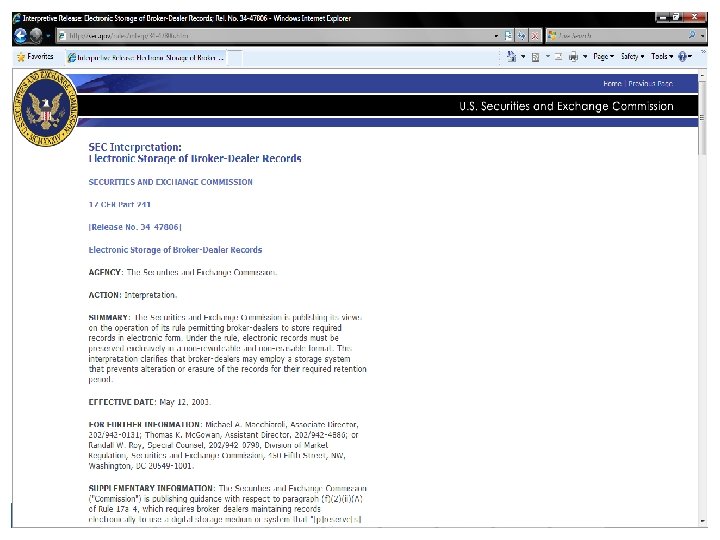
Task: Refresh the page with the Refresh icon
Action: click(x=522, y=35)
